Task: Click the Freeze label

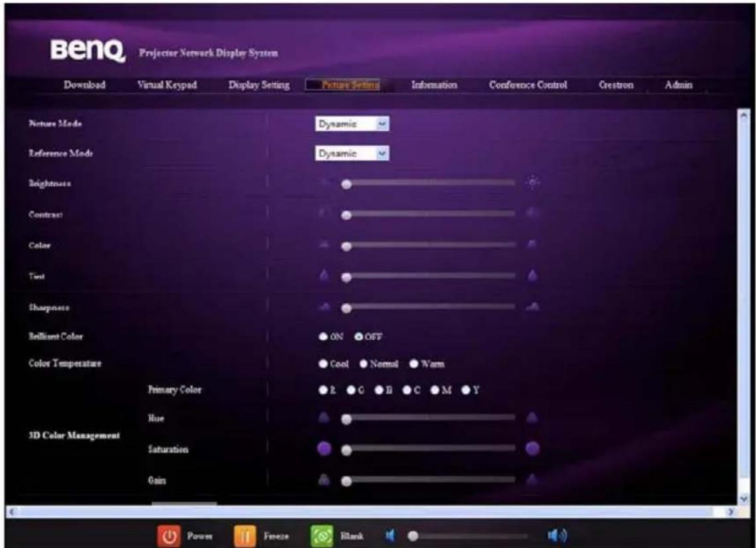Action: (x=276, y=536)
